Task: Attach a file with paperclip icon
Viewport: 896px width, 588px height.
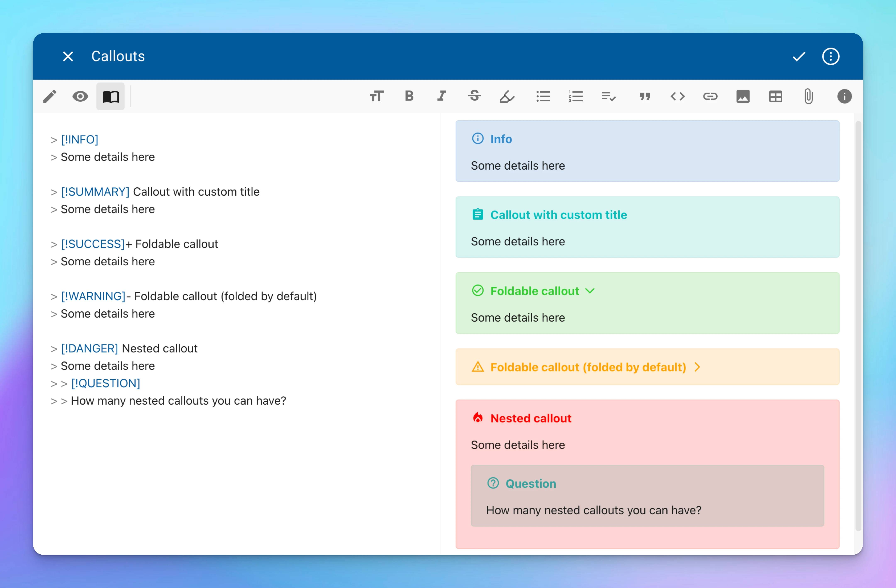Action: click(808, 96)
